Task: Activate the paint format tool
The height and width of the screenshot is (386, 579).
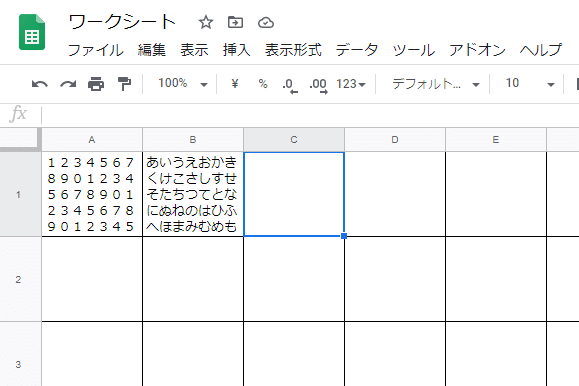Action: 124,84
